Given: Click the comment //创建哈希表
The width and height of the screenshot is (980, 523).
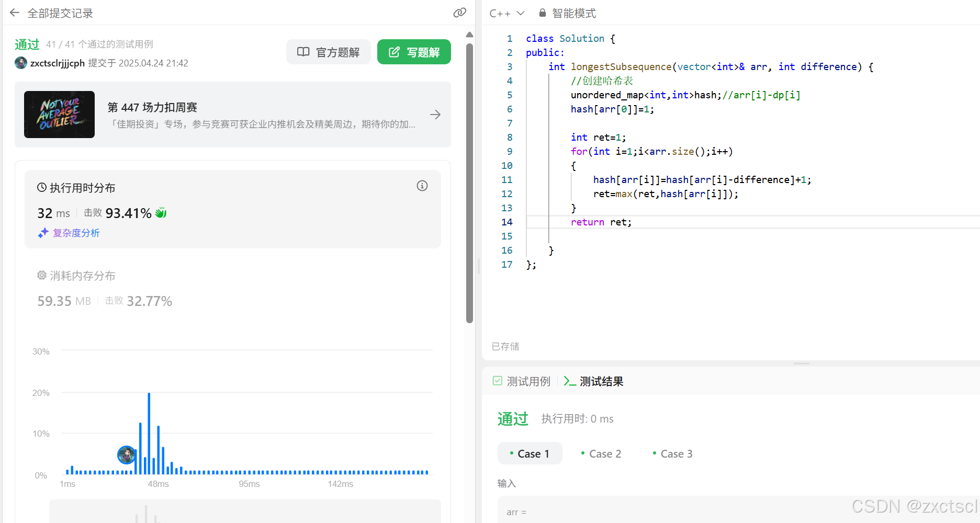Looking at the screenshot, I should pos(602,81).
